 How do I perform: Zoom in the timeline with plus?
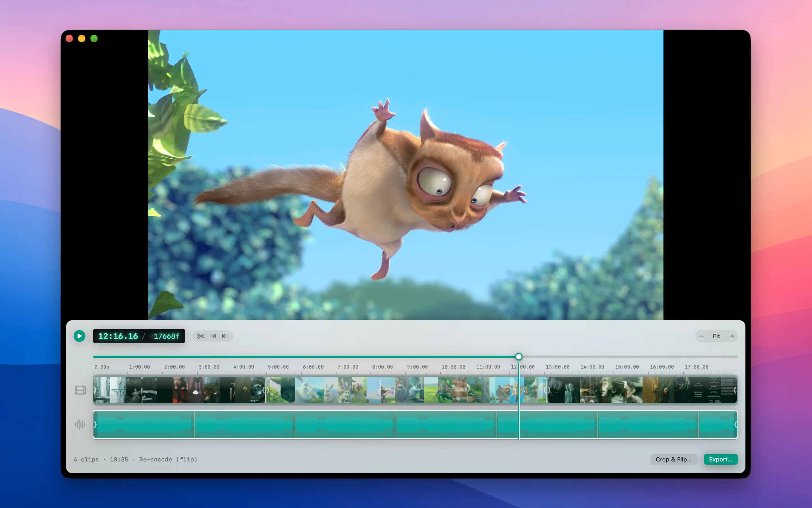[732, 336]
